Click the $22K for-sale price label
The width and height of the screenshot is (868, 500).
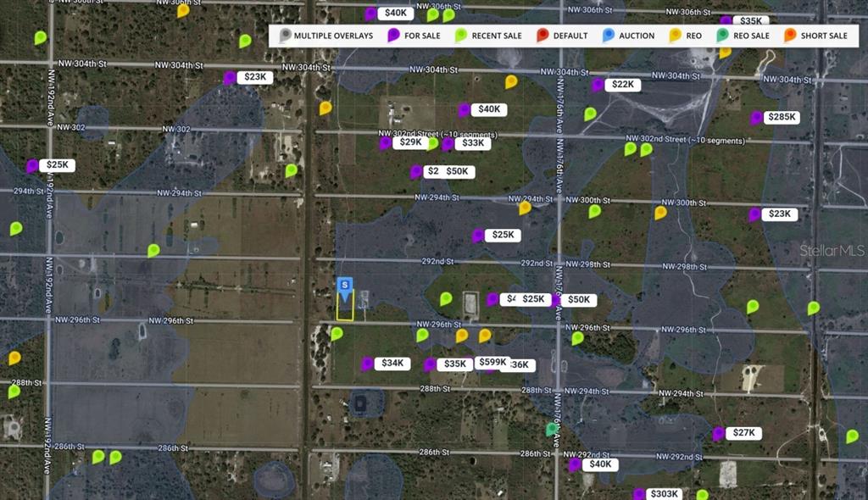pyautogui.click(x=622, y=85)
